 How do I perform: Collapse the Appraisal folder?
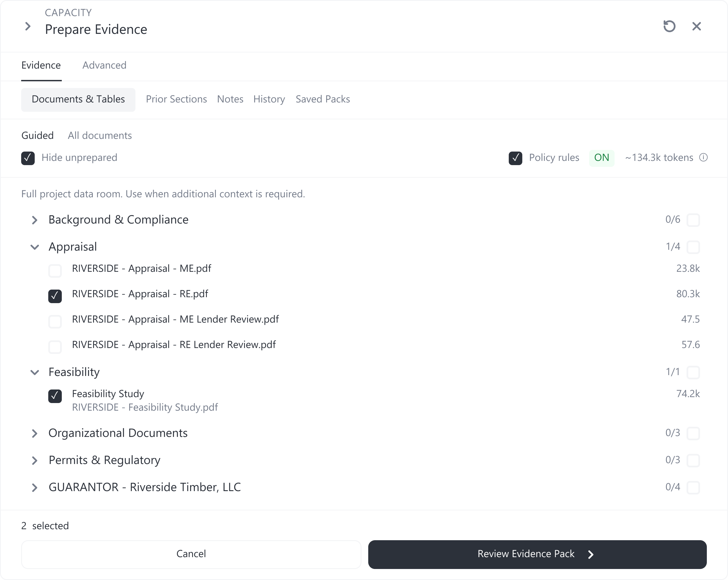(34, 247)
